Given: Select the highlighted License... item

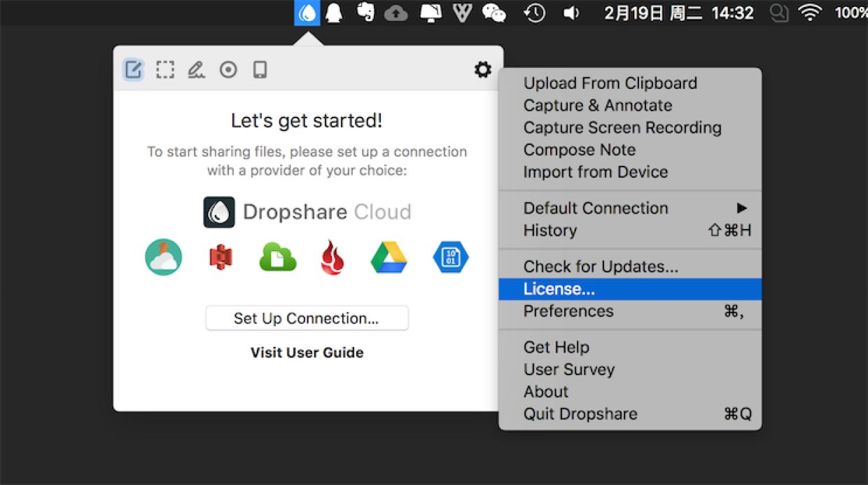Looking at the screenshot, I should tap(630, 289).
